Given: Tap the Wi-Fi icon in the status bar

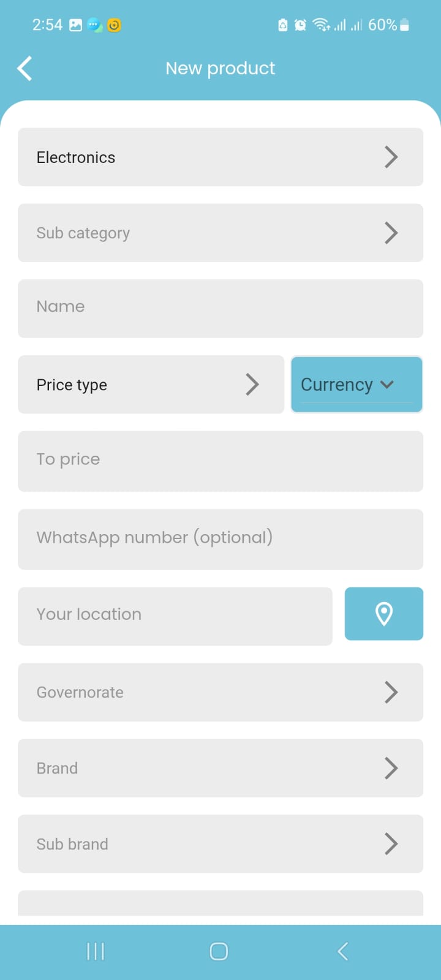Looking at the screenshot, I should point(321,25).
